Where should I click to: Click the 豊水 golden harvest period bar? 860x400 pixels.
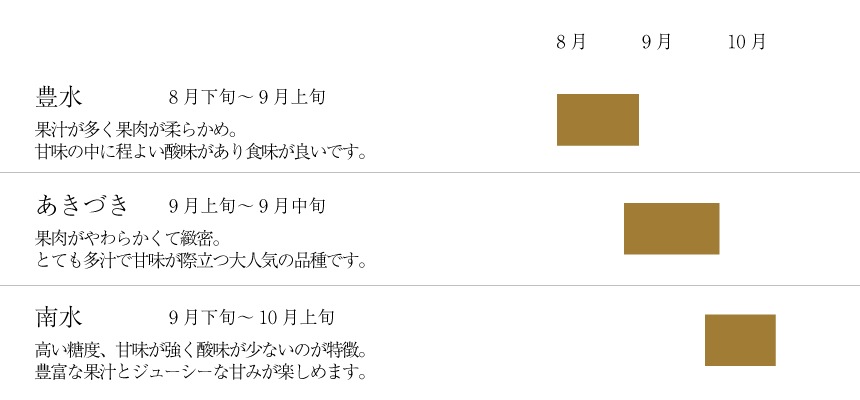(597, 120)
